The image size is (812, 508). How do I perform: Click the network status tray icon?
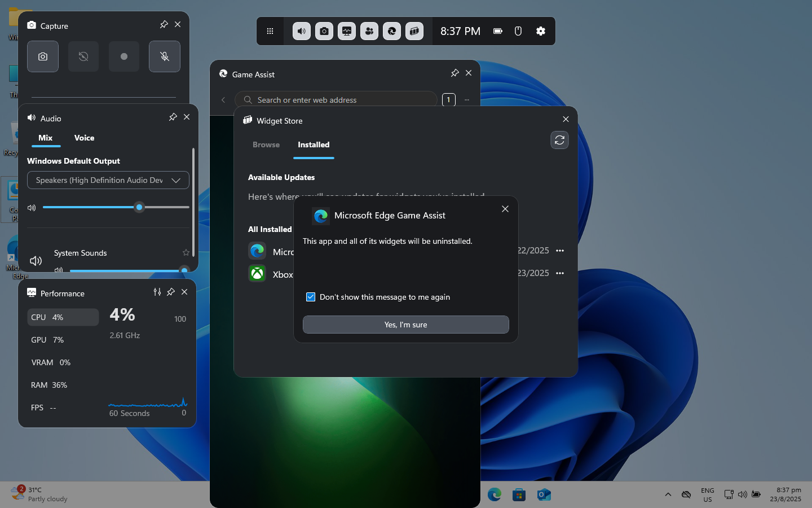(729, 494)
